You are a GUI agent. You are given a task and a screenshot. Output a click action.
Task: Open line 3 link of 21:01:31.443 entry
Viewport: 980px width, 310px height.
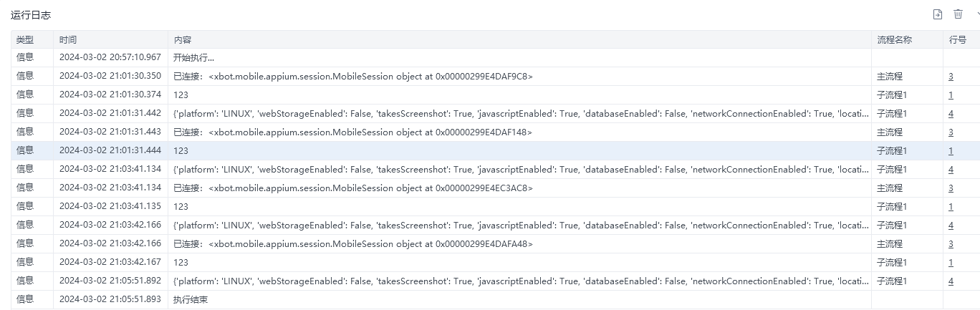click(951, 132)
